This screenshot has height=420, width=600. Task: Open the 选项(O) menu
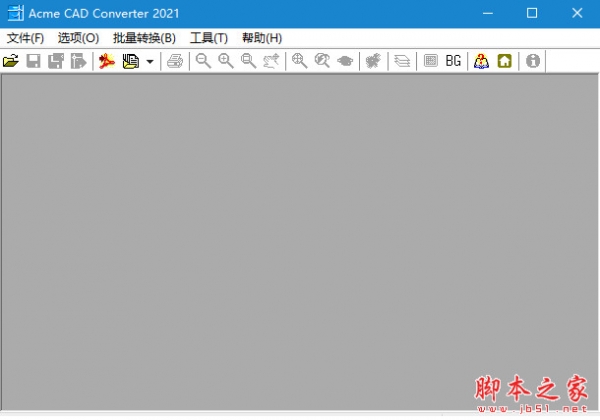coord(78,38)
